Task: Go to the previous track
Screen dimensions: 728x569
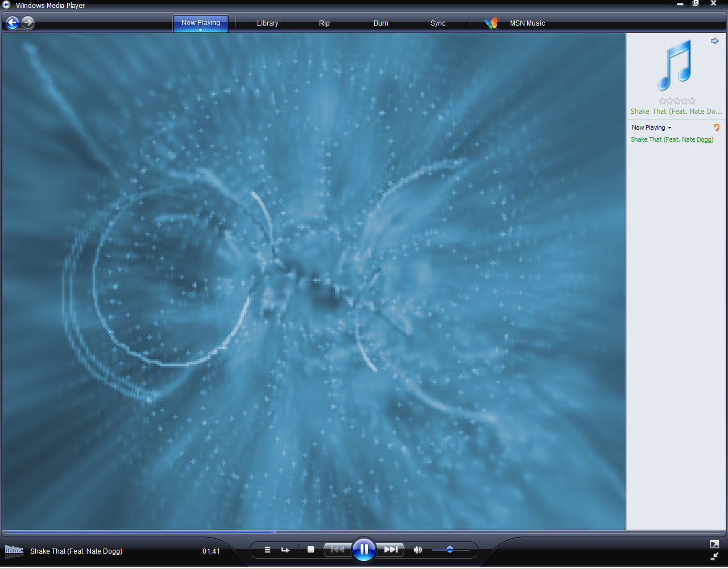Action: coord(337,550)
